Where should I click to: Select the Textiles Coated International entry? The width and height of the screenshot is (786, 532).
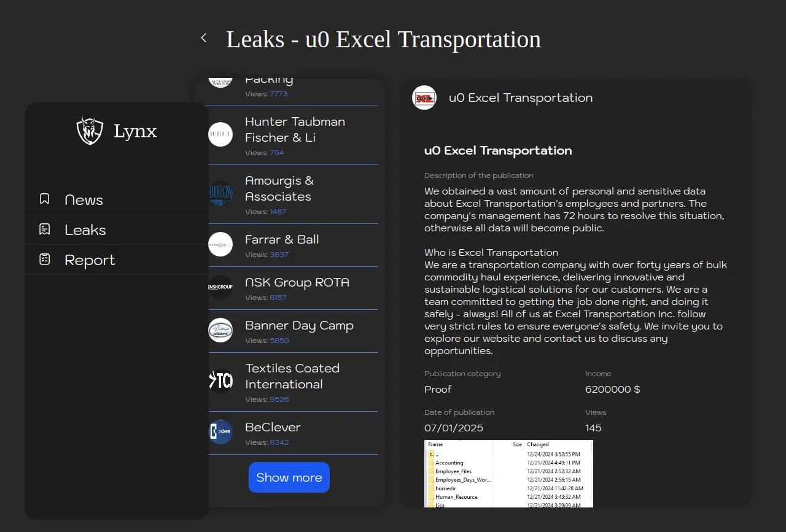coord(292,376)
